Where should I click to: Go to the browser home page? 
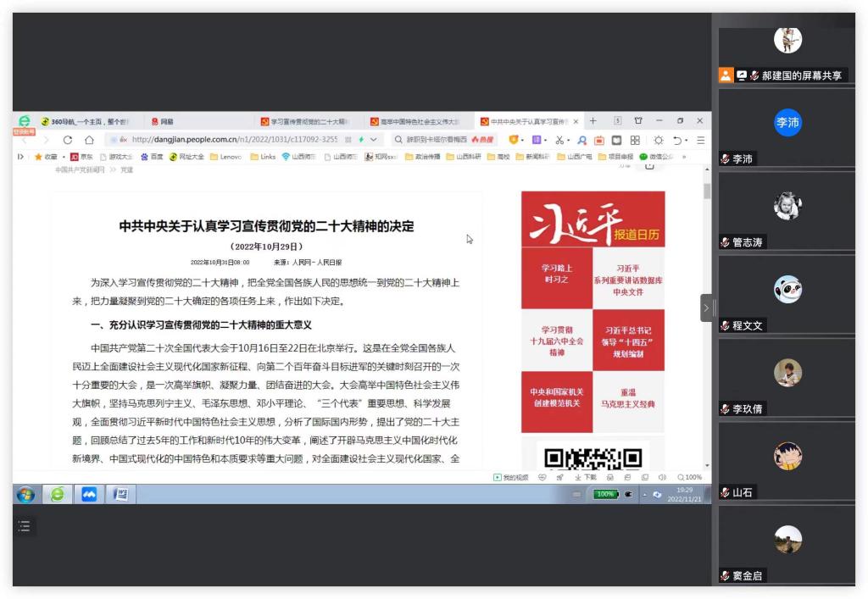pos(89,140)
